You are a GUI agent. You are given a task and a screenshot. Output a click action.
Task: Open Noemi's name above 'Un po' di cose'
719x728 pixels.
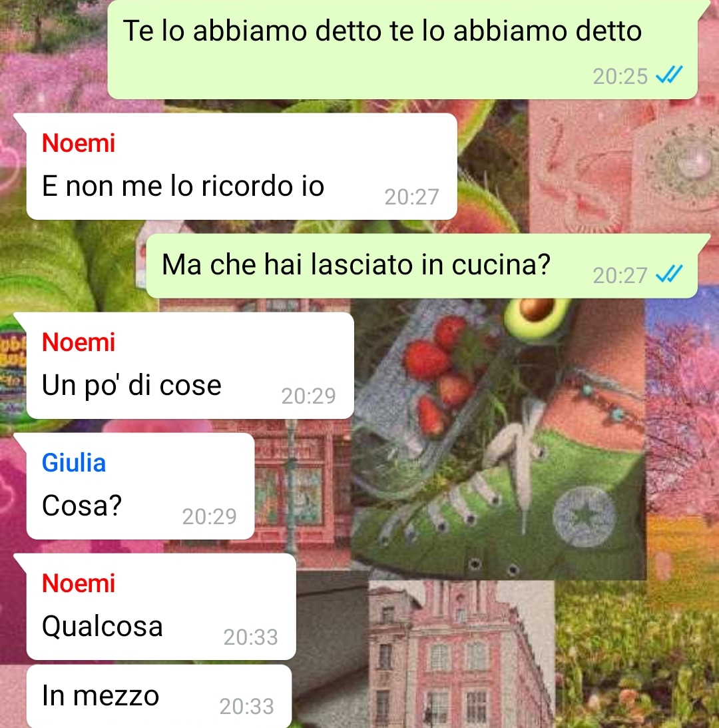pyautogui.click(x=78, y=342)
